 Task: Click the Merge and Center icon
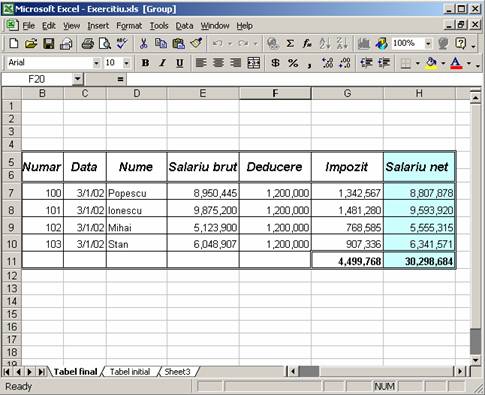coord(254,63)
